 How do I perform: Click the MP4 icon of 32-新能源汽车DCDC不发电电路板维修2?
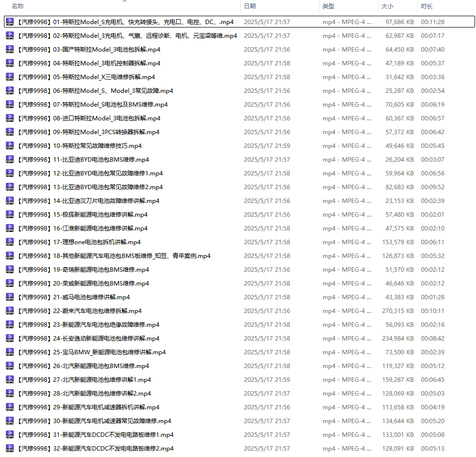click(x=10, y=449)
